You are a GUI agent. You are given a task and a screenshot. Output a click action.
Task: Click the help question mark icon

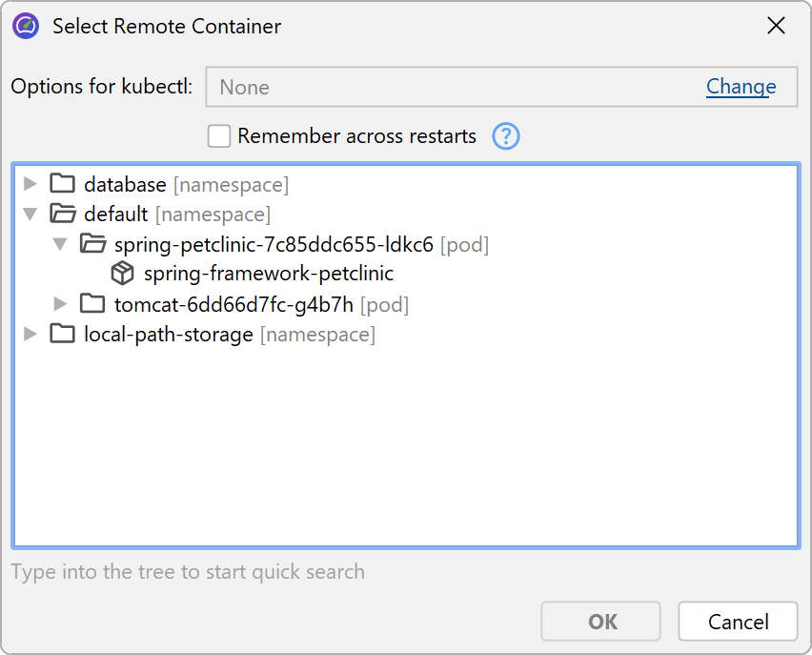[506, 136]
